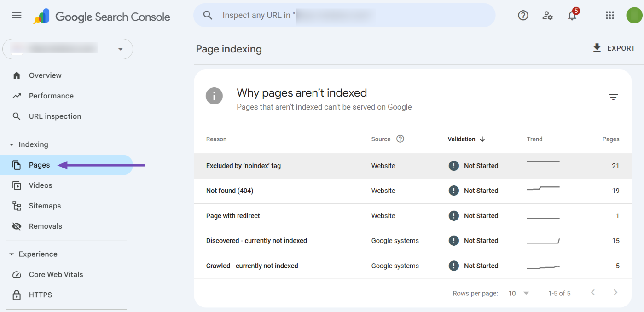Click Not Started icon in Discovered row
This screenshot has width=644, height=312.
click(454, 241)
